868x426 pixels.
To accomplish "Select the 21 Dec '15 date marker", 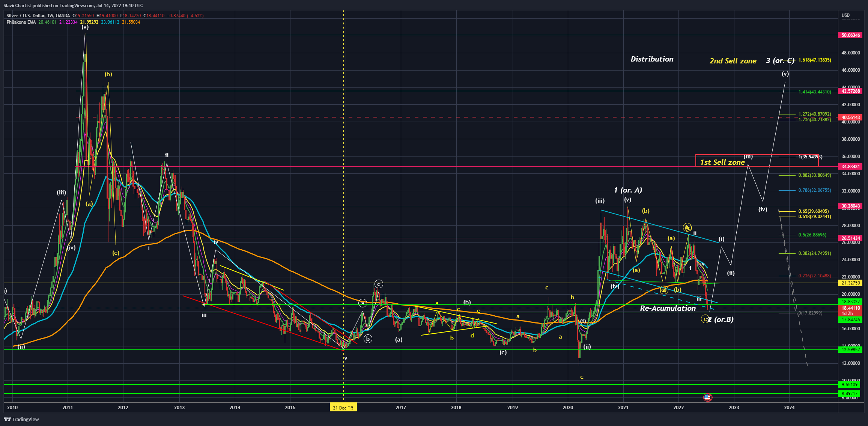I will click(x=343, y=408).
